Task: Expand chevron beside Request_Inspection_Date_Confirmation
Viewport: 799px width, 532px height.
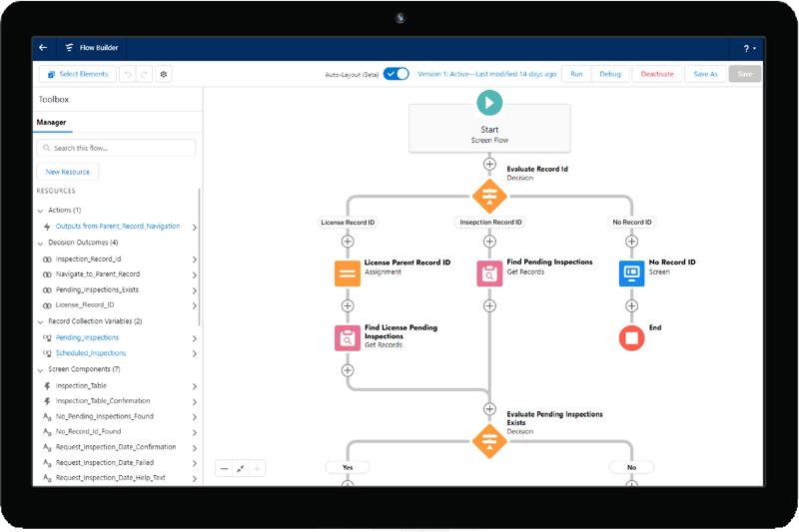Action: pos(194,448)
